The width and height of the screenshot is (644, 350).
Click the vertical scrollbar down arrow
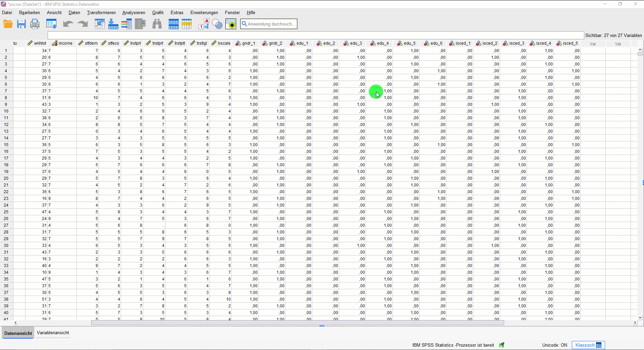[640, 317]
